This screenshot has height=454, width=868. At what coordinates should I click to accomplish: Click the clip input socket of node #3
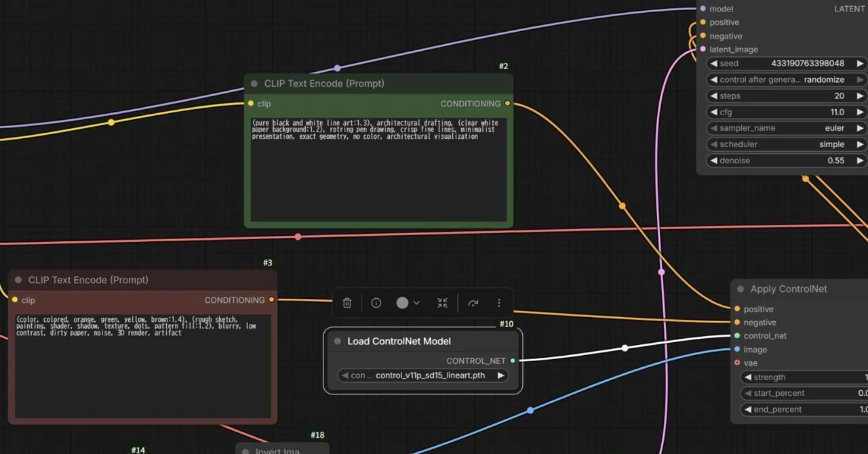[x=15, y=300]
